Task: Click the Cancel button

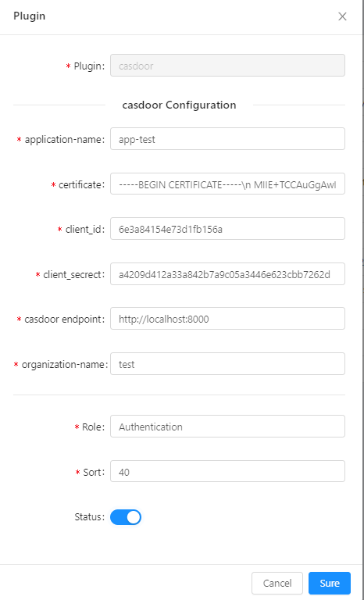Action: 277,583
